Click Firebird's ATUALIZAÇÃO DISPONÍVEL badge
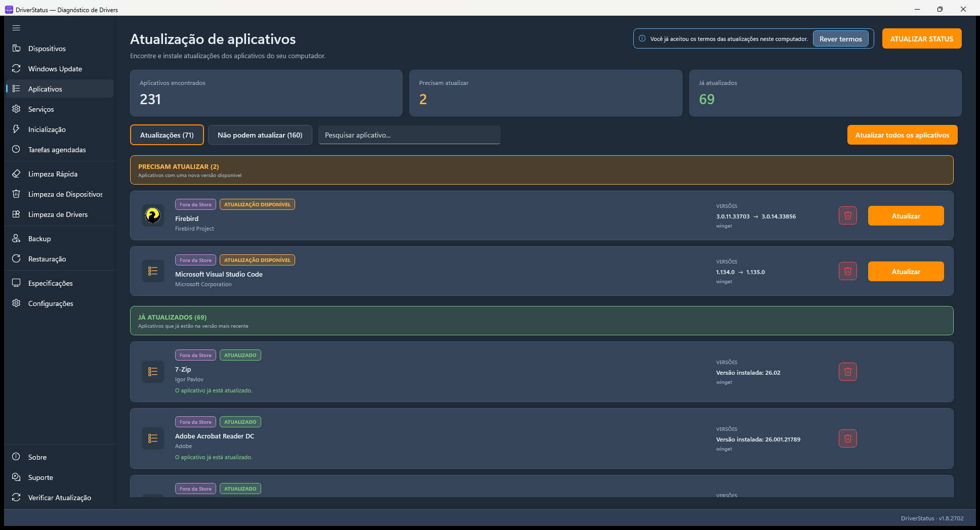The image size is (980, 530). 257,205
